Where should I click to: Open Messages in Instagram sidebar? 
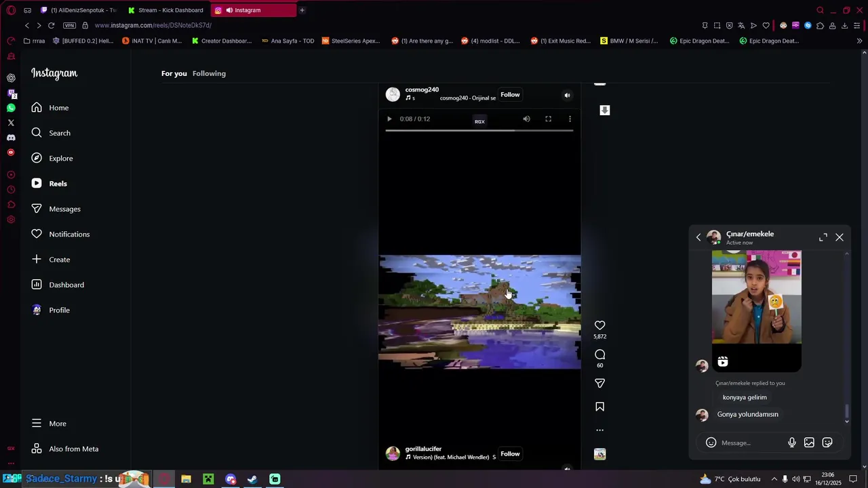pyautogui.click(x=56, y=209)
